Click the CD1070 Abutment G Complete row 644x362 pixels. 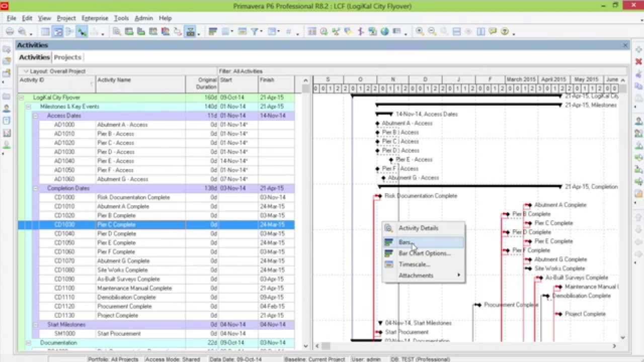(x=156, y=261)
